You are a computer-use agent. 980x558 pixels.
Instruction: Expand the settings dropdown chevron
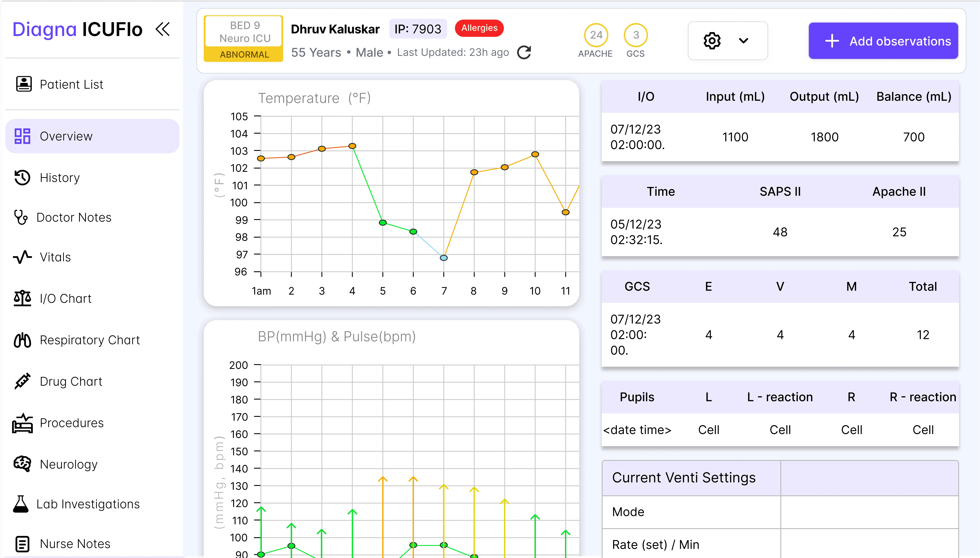coord(743,41)
